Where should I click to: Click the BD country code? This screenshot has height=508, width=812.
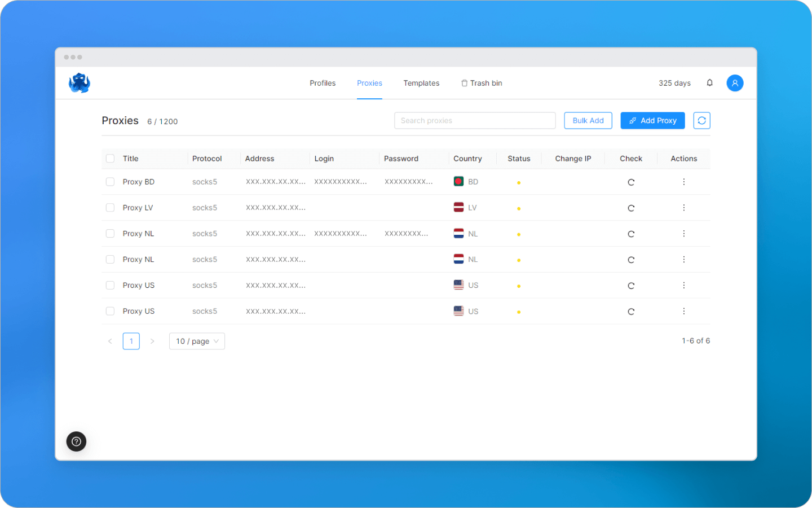pyautogui.click(x=473, y=182)
